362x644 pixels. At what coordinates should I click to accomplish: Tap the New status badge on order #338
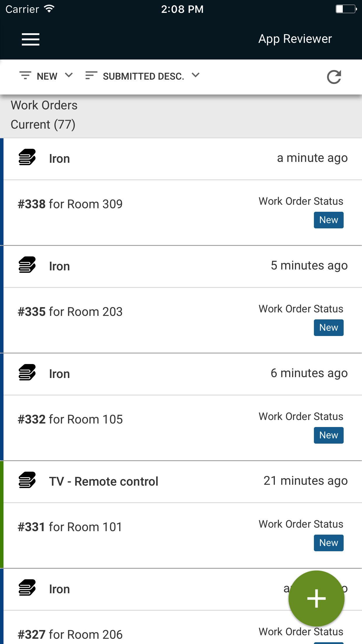point(328,220)
